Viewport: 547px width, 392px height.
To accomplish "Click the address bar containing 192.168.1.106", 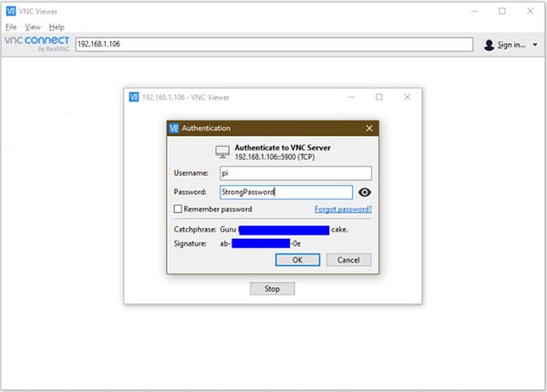I will point(273,45).
